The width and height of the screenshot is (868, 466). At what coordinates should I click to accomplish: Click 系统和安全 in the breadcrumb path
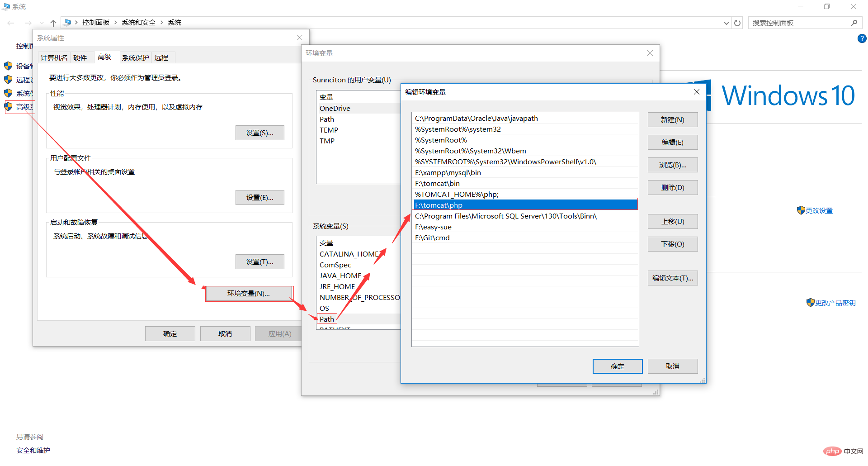click(x=138, y=23)
